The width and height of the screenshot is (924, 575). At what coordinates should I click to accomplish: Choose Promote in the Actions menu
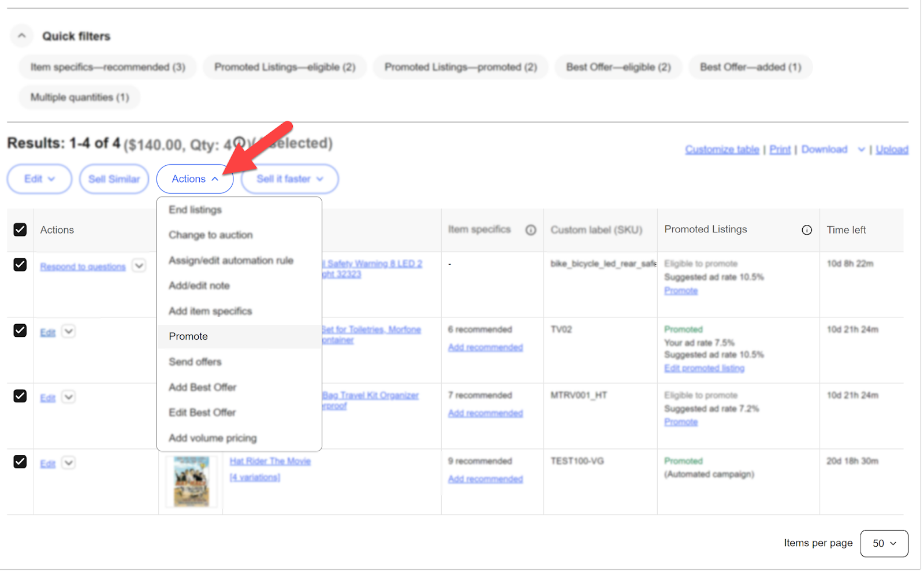click(188, 336)
